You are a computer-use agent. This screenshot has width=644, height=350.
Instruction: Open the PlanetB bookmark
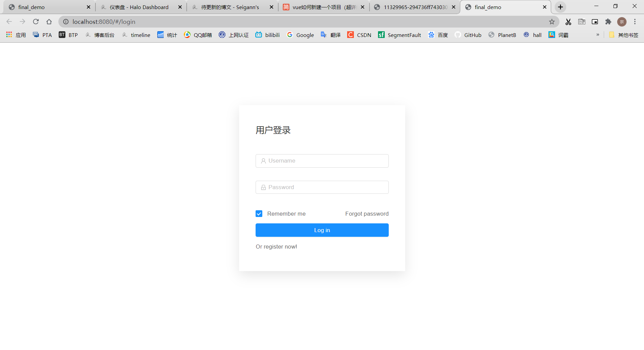(x=502, y=35)
